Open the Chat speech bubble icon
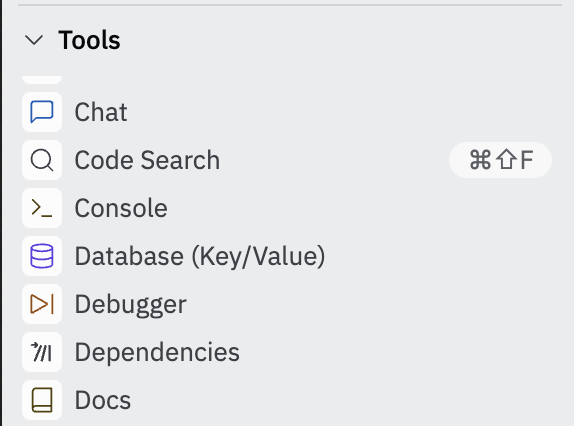Viewport: 574px width, 426px height. click(x=42, y=112)
